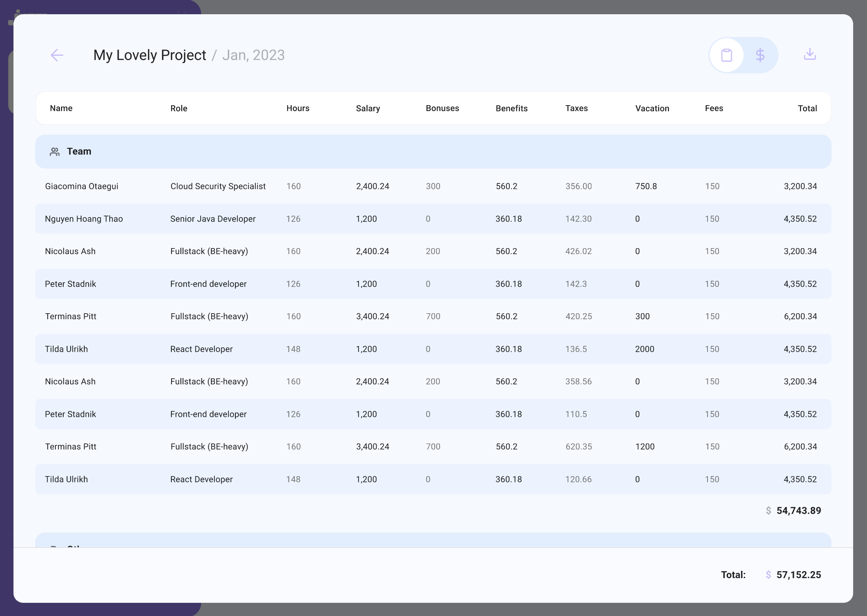Click the 356.00 taxes value
The height and width of the screenshot is (616, 867).
pyautogui.click(x=578, y=186)
